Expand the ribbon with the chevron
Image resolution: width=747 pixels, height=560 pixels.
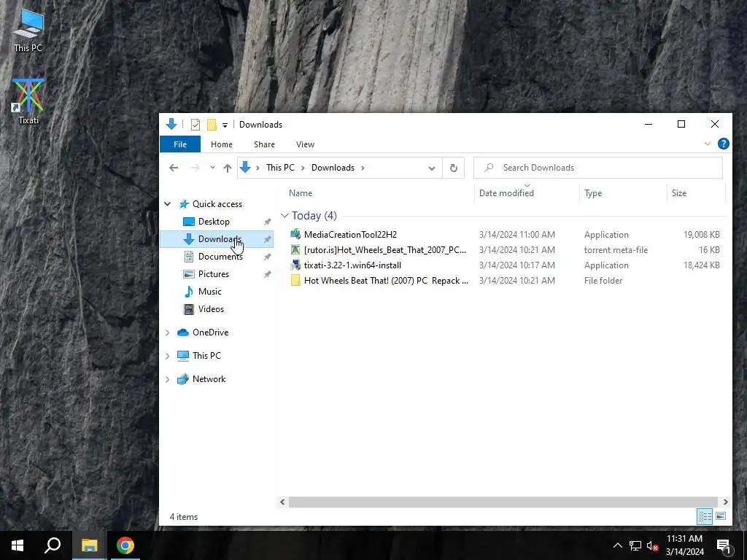point(708,144)
